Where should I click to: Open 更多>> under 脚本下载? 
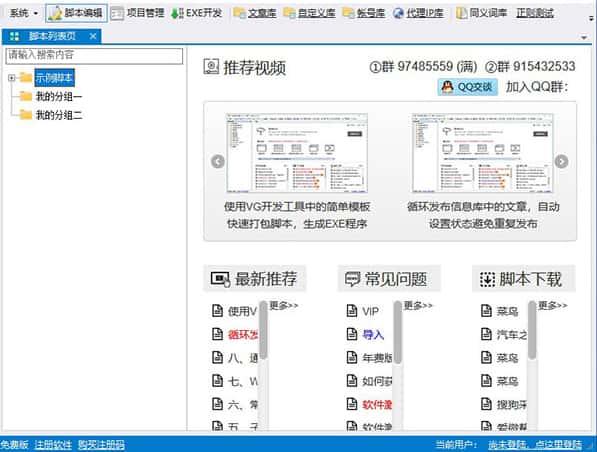coord(552,305)
